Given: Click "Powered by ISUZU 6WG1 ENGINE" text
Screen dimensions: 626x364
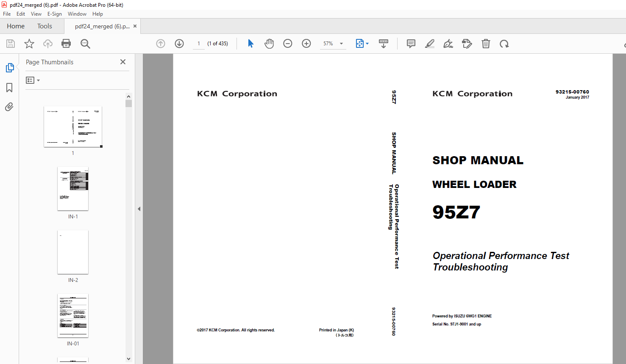Looking at the screenshot, I should tap(462, 316).
